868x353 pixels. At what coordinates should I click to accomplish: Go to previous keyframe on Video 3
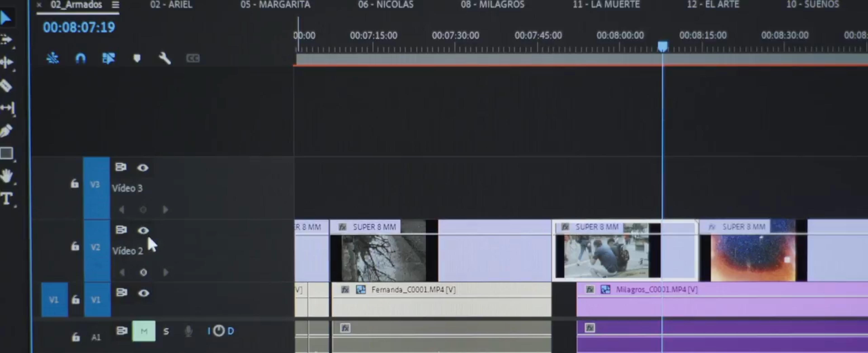(122, 210)
